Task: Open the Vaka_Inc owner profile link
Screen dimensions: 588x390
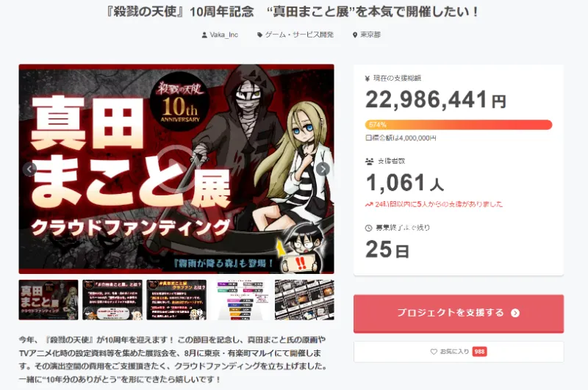Action: point(224,35)
